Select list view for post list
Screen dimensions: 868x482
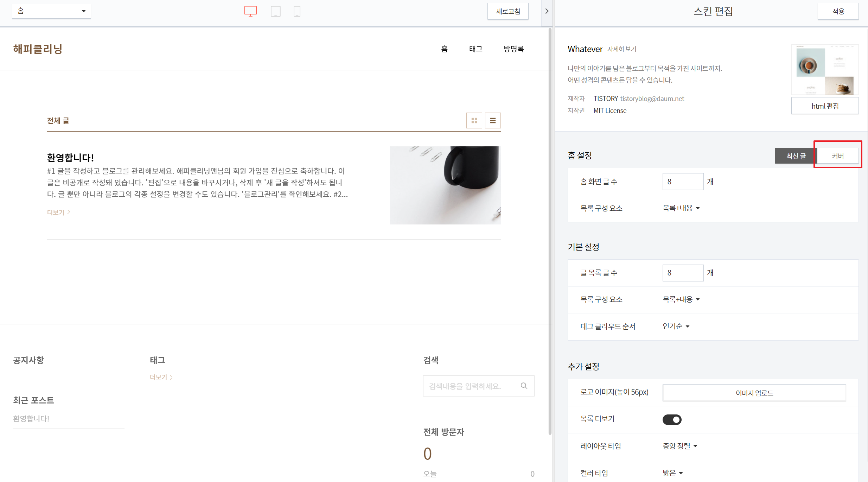click(x=492, y=121)
